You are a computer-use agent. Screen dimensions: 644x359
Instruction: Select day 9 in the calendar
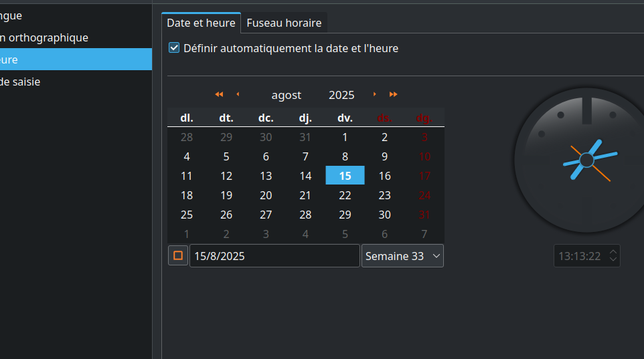click(384, 156)
